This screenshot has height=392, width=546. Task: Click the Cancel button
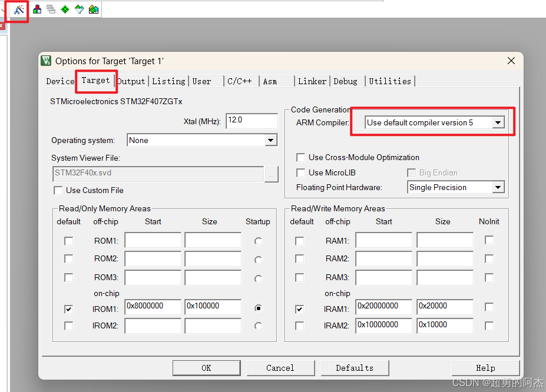pyautogui.click(x=281, y=368)
